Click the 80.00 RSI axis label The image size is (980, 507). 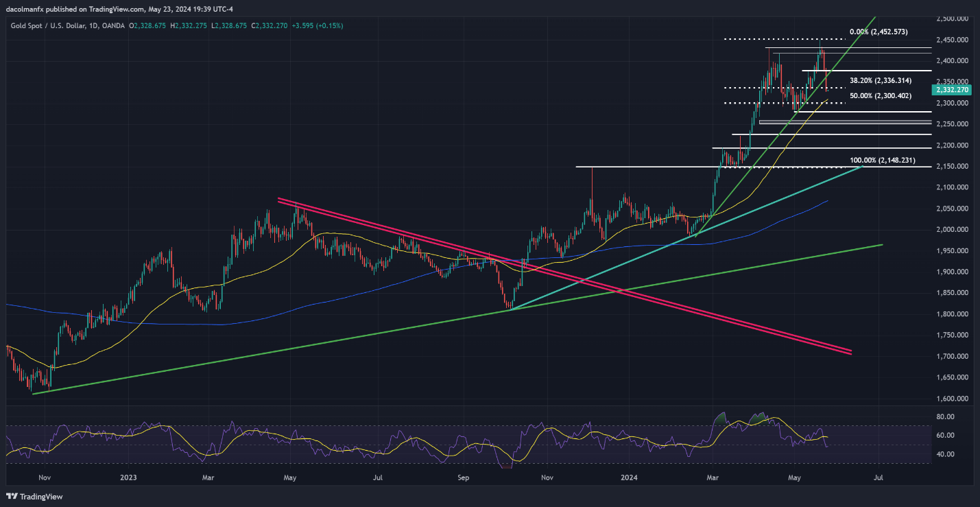coord(946,416)
